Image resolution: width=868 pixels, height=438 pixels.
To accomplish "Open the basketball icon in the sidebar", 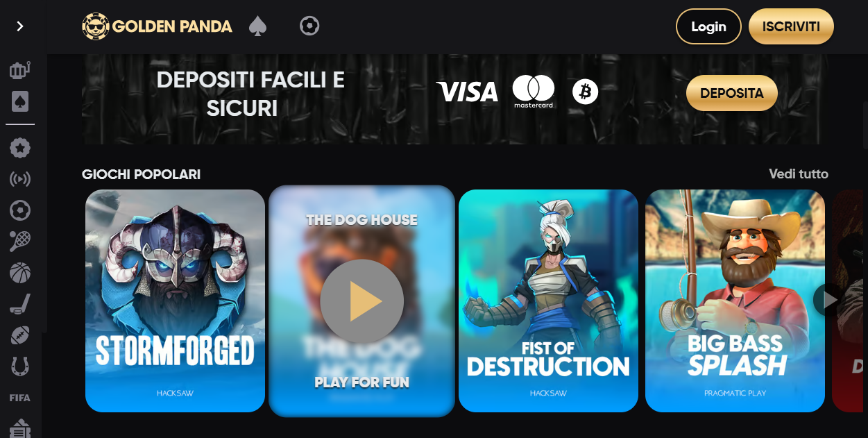I will click(x=20, y=273).
